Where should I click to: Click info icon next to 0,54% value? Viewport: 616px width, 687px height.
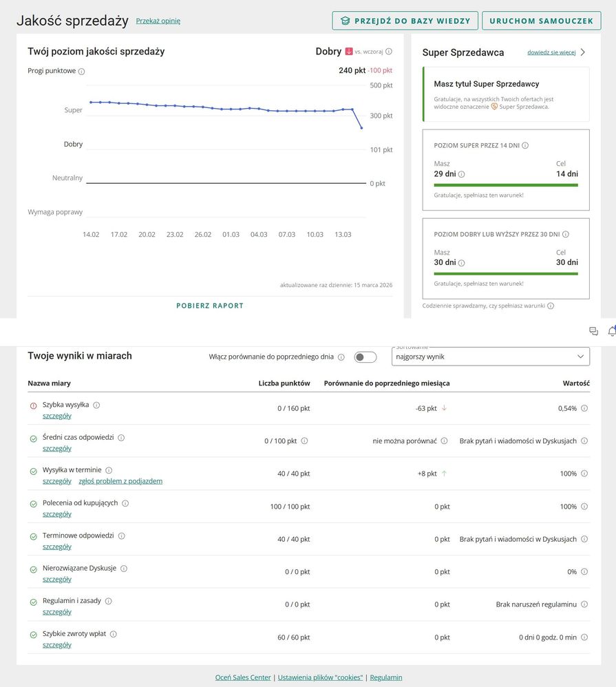584,408
